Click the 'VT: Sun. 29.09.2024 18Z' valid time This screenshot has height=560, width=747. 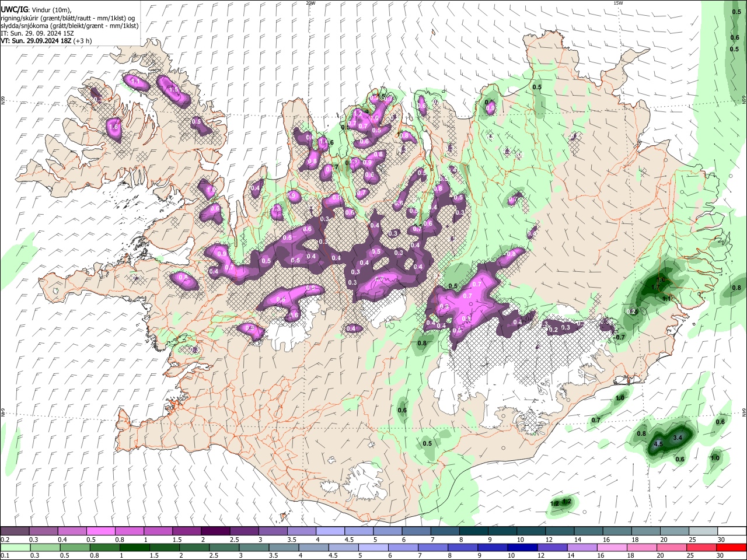tap(36, 41)
